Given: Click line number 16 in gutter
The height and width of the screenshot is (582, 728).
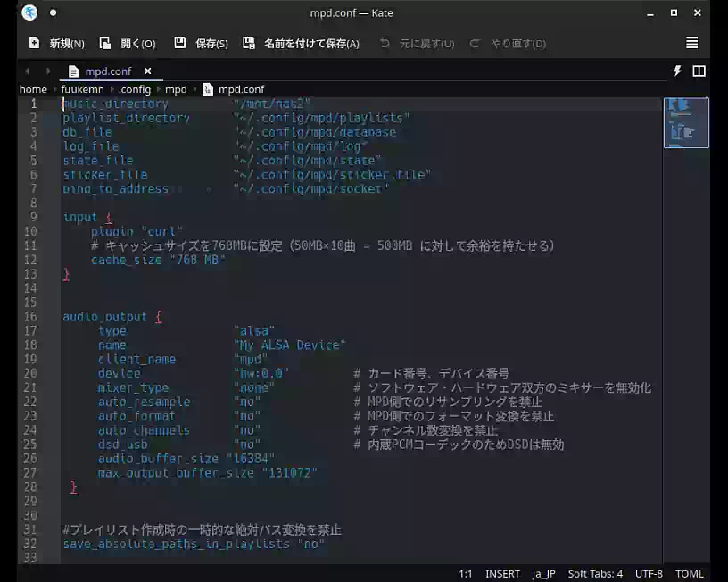Looking at the screenshot, I should click(30, 317).
